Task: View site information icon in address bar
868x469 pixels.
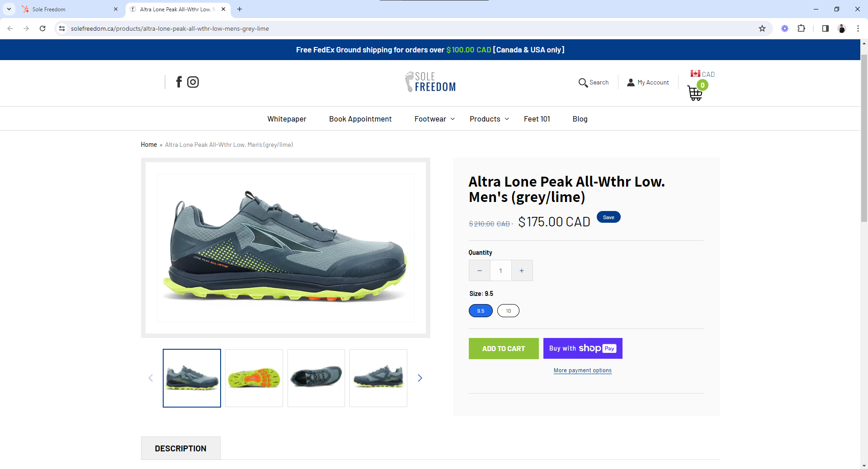Action: point(62,28)
